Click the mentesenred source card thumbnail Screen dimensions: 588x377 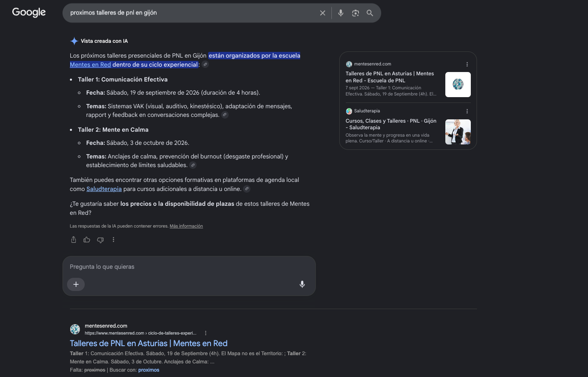[x=458, y=84]
